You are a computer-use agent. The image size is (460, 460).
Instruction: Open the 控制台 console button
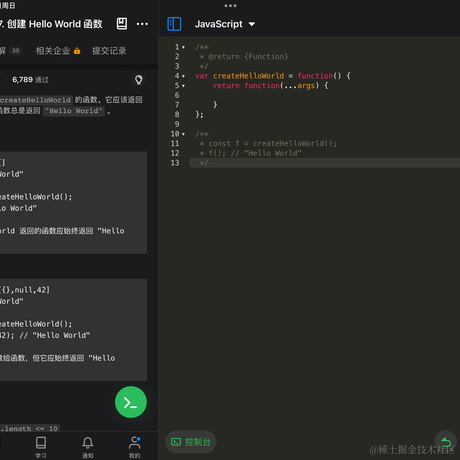tap(191, 442)
